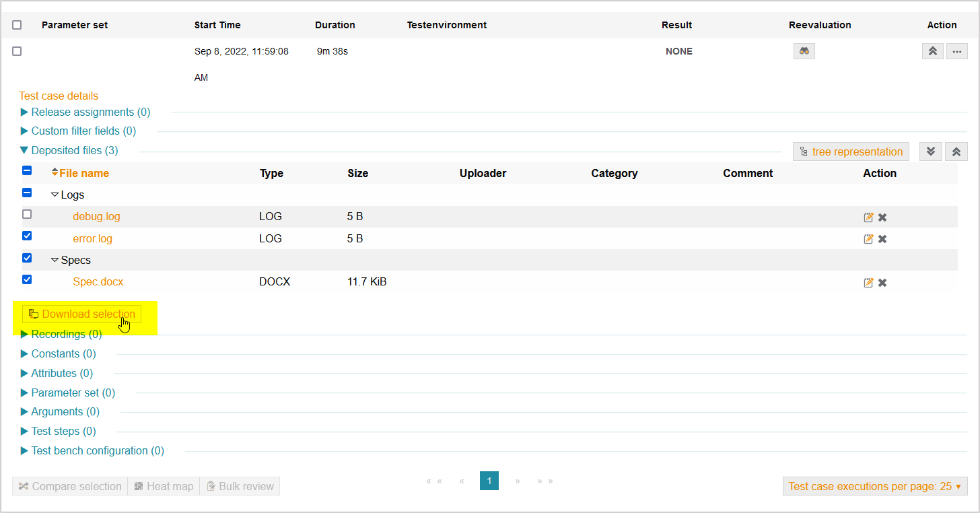Viewport: 980px width, 513px height.
Task: Collapse the Logs folder group
Action: [55, 195]
